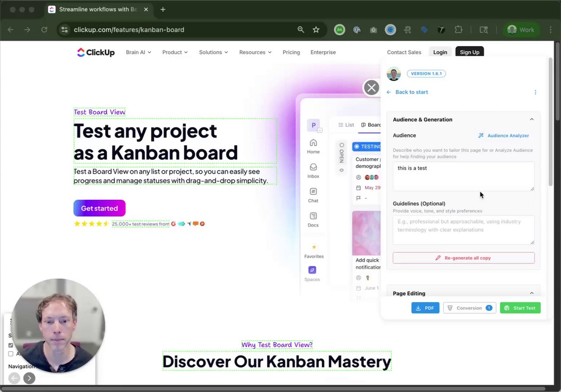Close the overlay with the X button
The image size is (561, 392).
point(371,88)
